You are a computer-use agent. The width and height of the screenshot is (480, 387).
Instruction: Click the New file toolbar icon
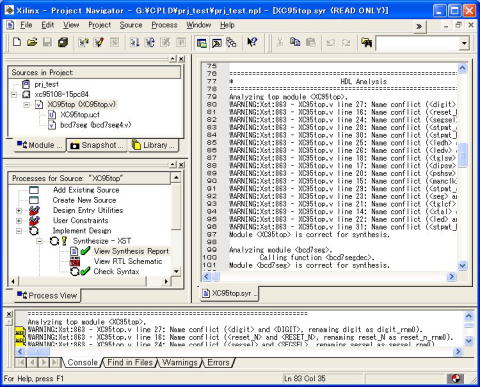click(x=17, y=42)
